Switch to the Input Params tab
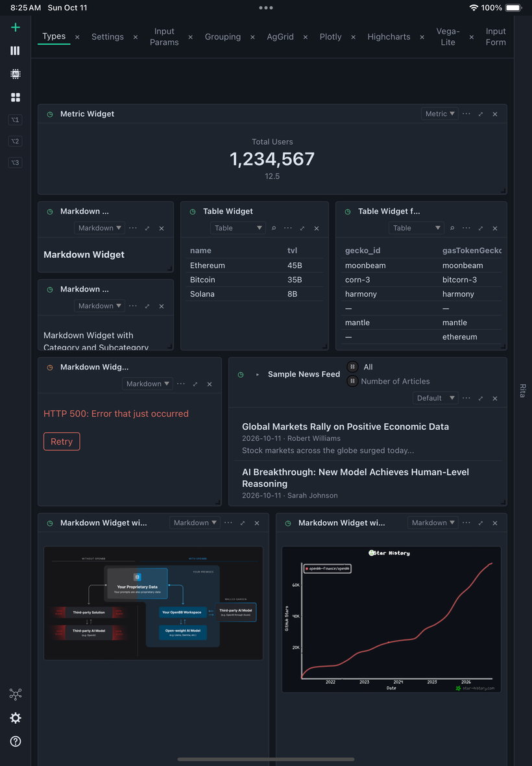 tap(164, 36)
